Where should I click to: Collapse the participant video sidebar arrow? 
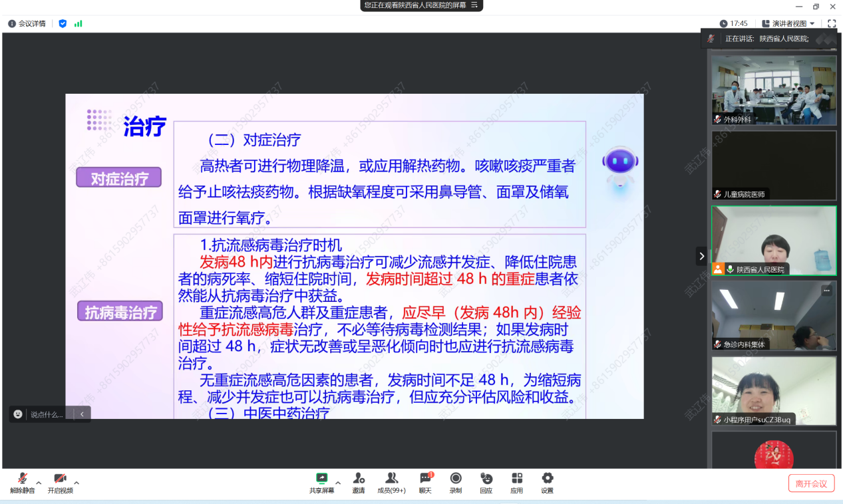click(702, 255)
